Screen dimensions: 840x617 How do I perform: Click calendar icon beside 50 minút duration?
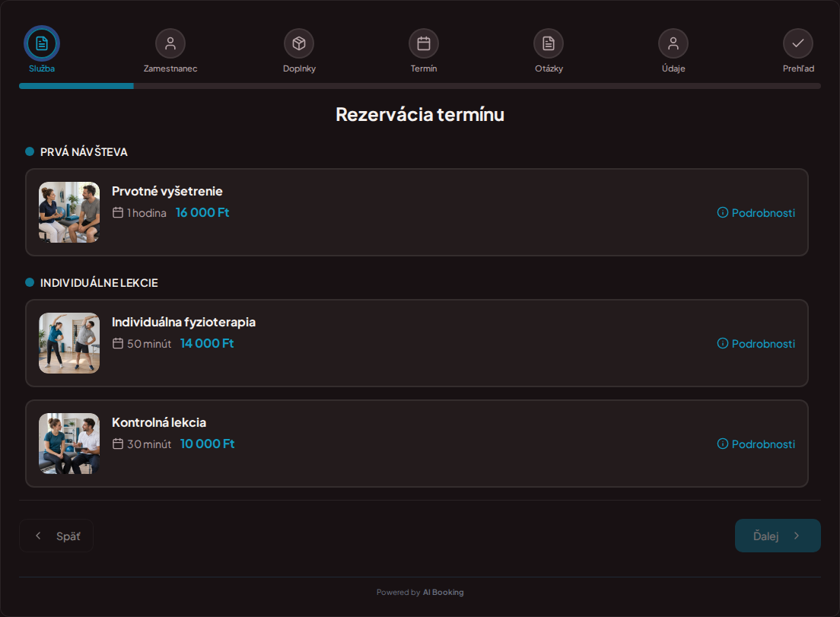118,343
